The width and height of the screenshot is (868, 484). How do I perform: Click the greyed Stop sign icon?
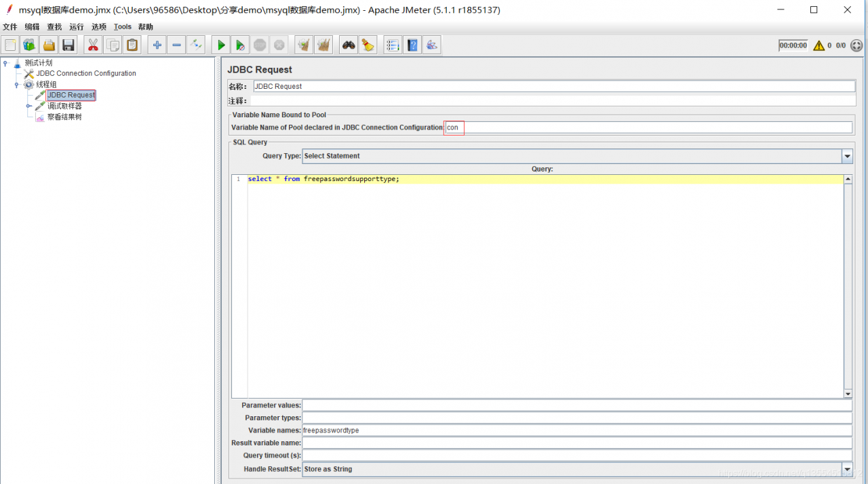tap(260, 45)
